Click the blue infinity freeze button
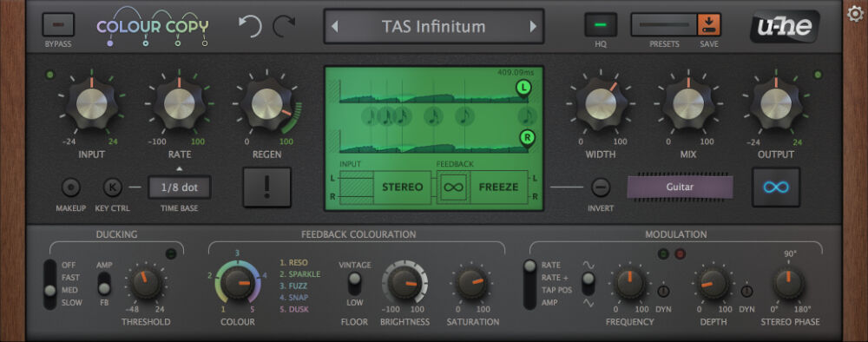Viewport: 868px width, 342px height. point(775,187)
